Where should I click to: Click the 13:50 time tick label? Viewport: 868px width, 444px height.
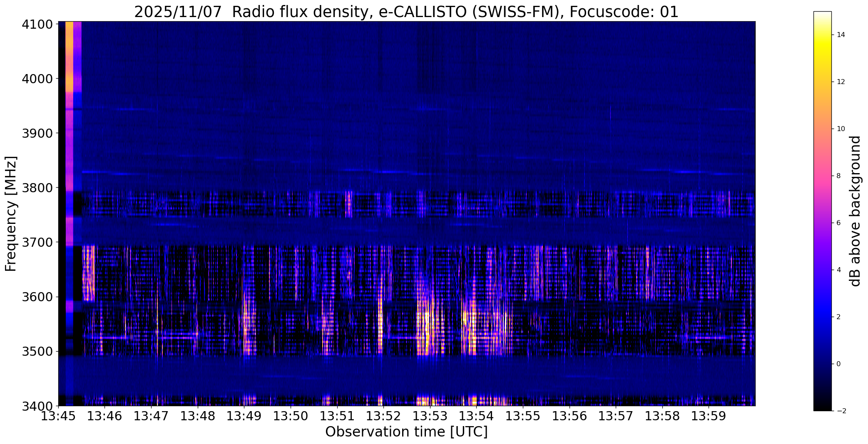point(291,416)
